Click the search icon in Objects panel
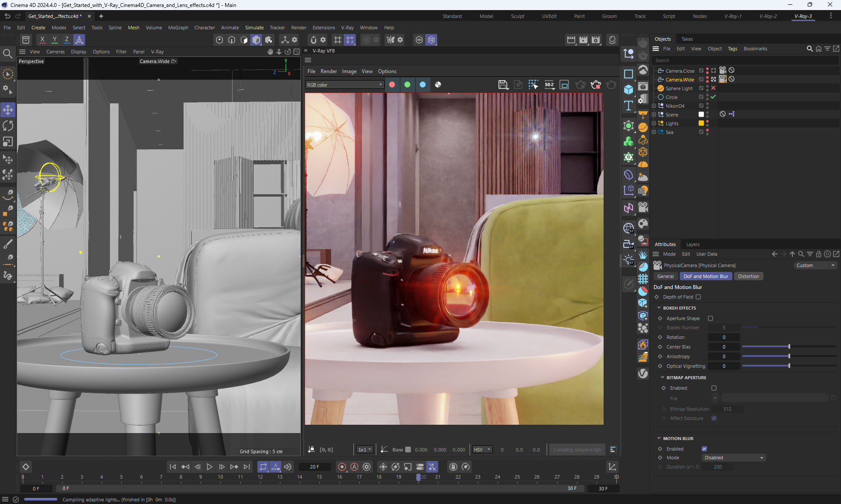Image resolution: width=841 pixels, height=504 pixels. (809, 49)
